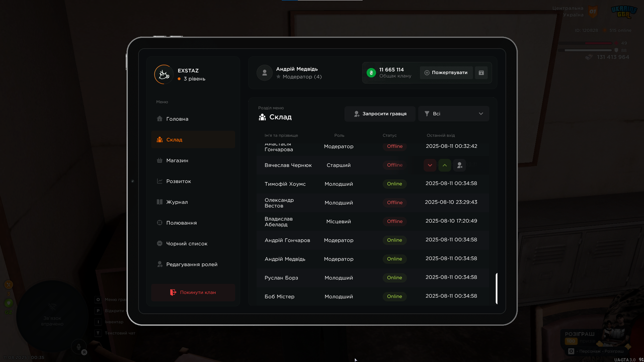Click the Старший role of Вячеслав Чернюк

(339, 165)
